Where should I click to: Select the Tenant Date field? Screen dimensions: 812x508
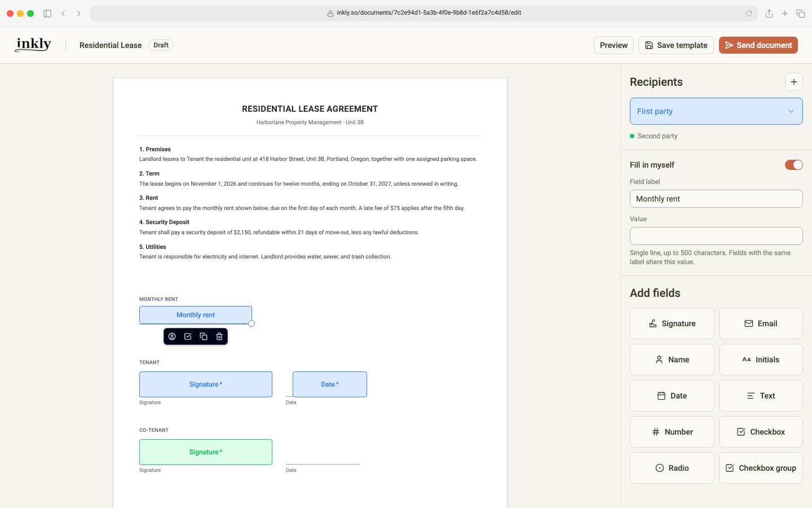pos(330,384)
